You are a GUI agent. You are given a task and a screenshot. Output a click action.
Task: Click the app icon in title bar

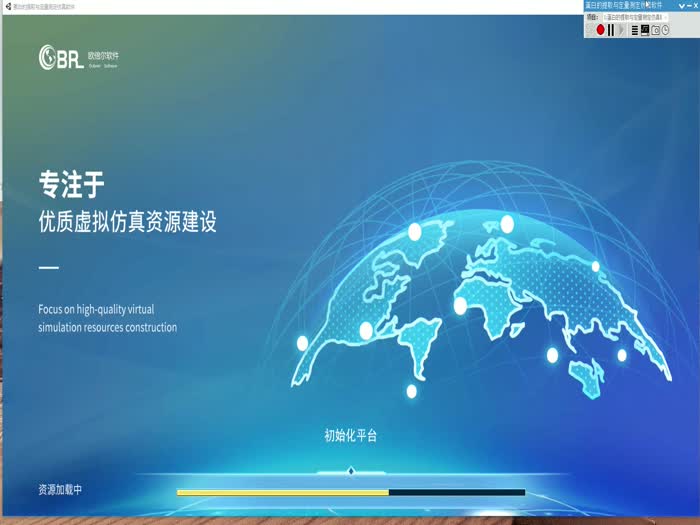coord(7,6)
